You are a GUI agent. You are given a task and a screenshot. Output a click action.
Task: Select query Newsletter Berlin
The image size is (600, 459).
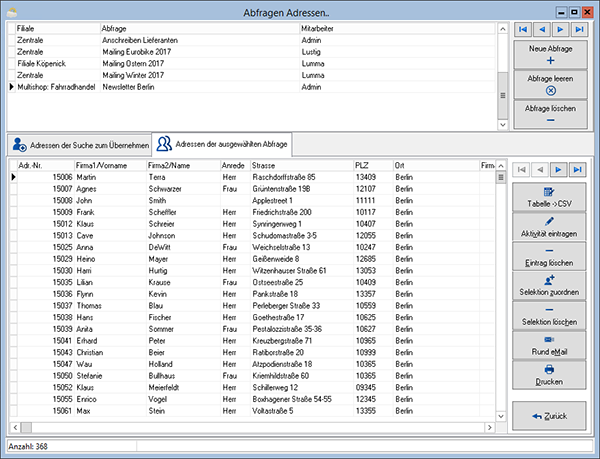click(200, 87)
